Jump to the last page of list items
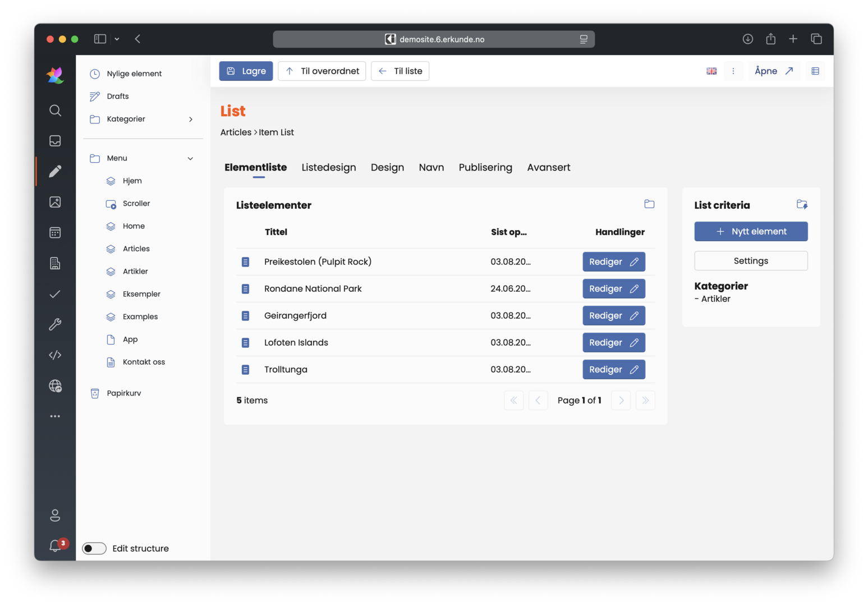Image resolution: width=868 pixels, height=606 pixels. pyautogui.click(x=645, y=401)
